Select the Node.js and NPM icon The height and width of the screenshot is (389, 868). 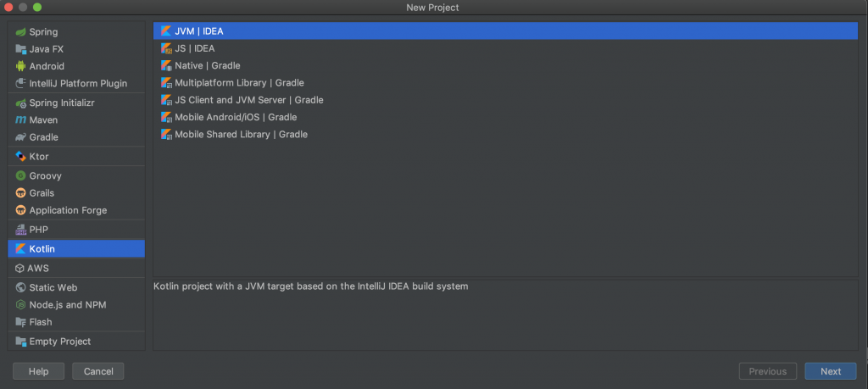21,305
